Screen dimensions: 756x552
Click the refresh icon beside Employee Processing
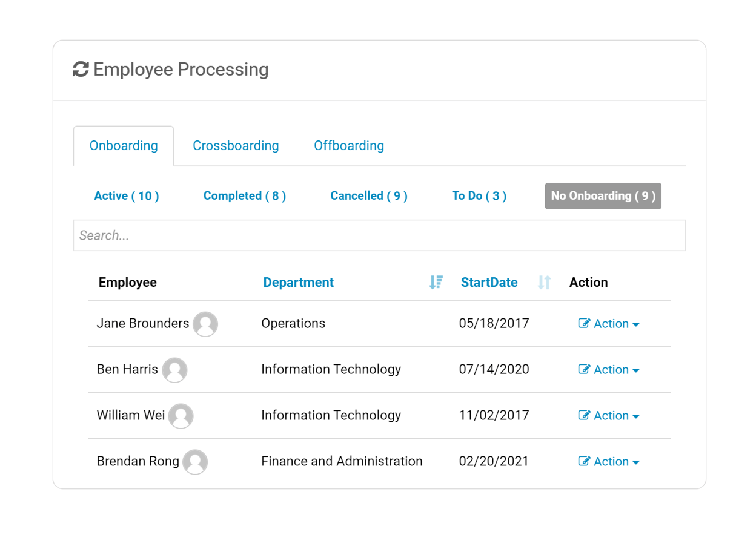pyautogui.click(x=80, y=69)
